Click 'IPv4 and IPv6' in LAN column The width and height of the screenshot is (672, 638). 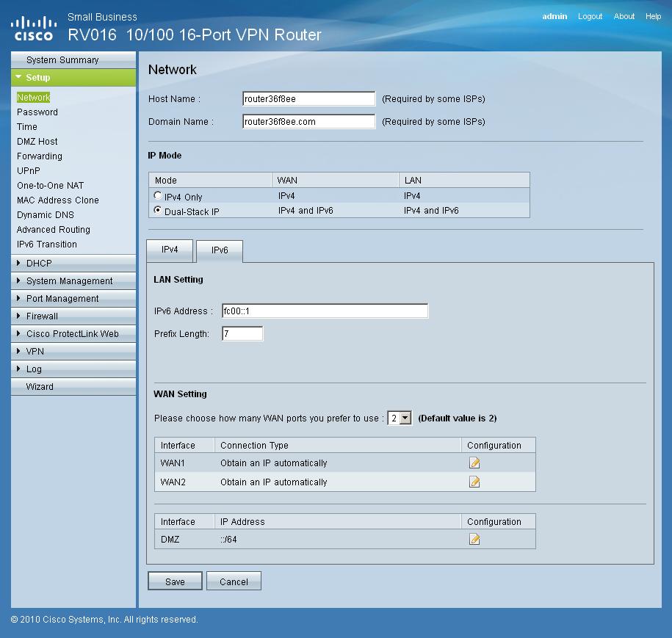[431, 211]
